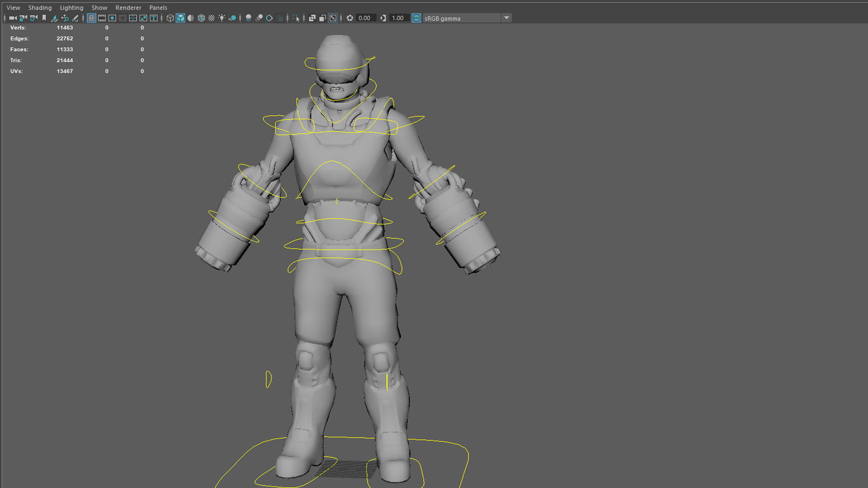Screen dimensions: 868x488
Task: Open the Panels menu
Action: 158,8
